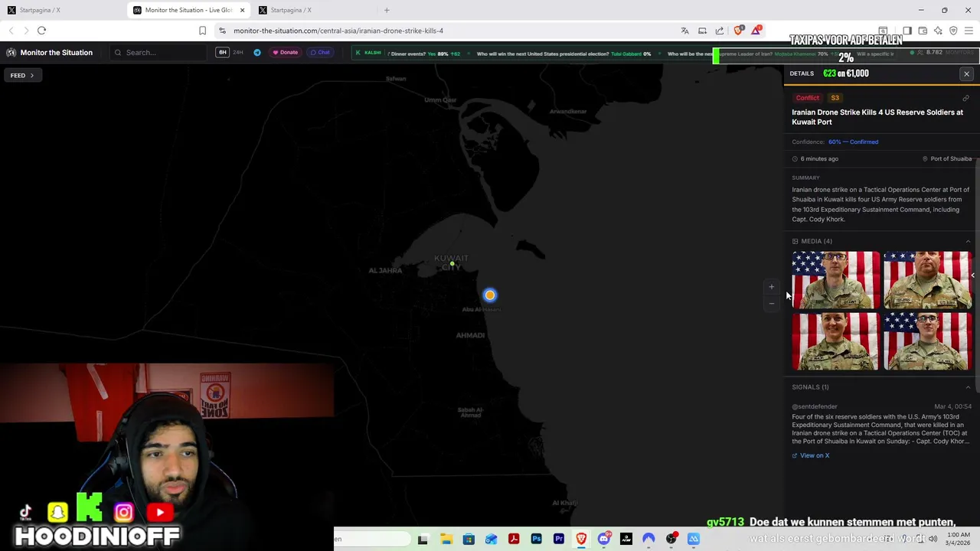
Task: Open top-left soldier photo thumbnail
Action: (x=835, y=280)
